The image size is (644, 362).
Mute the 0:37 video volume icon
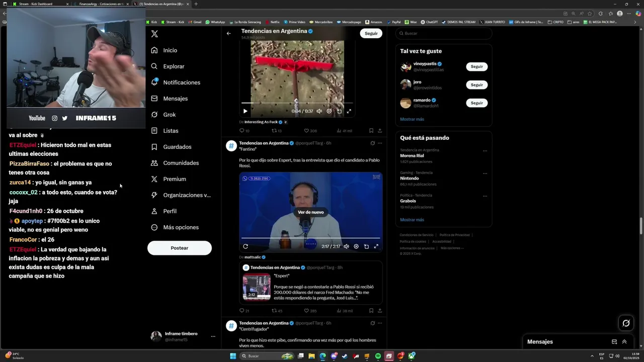point(319,111)
